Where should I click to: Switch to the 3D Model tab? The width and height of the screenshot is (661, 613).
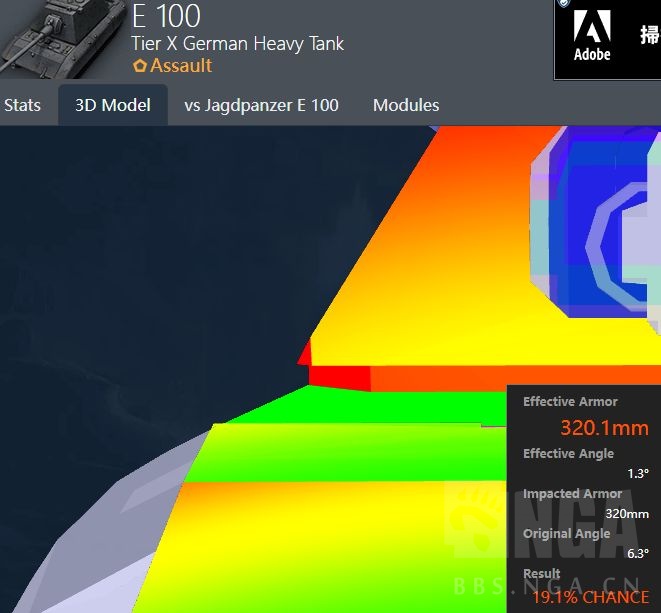113,105
